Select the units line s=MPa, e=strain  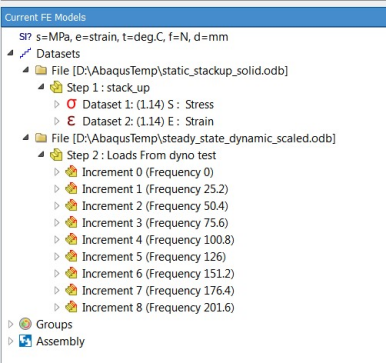(132, 37)
